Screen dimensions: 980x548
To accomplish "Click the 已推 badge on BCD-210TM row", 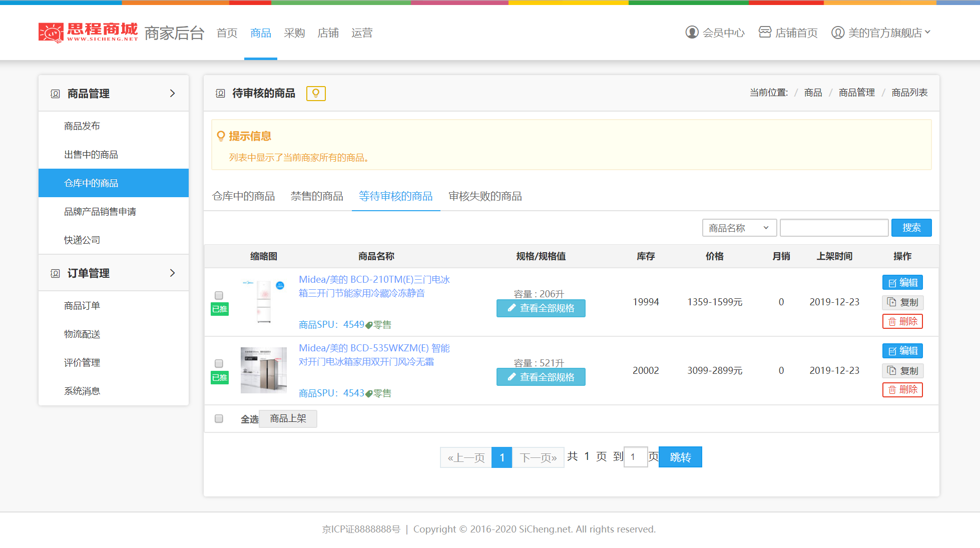I will [220, 309].
